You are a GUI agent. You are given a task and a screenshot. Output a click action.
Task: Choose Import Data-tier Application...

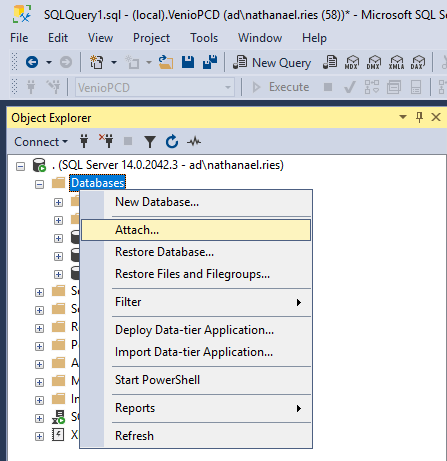[x=196, y=352]
